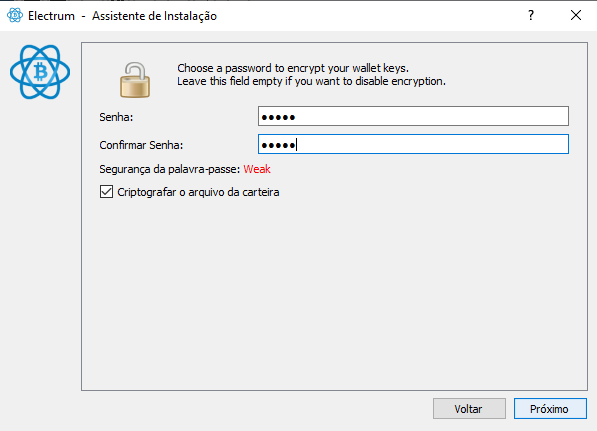Click the 'Confirmar Senha:' field label
This screenshot has width=597, height=431.
[141, 145]
